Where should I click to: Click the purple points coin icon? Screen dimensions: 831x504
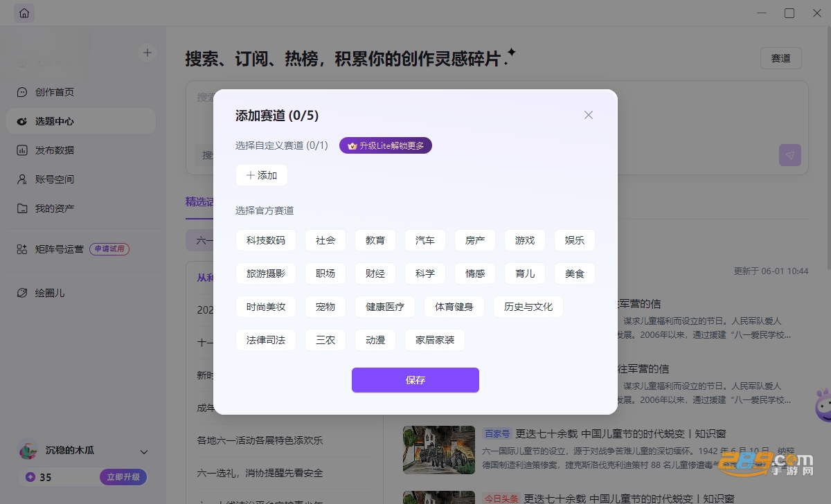click(30, 477)
